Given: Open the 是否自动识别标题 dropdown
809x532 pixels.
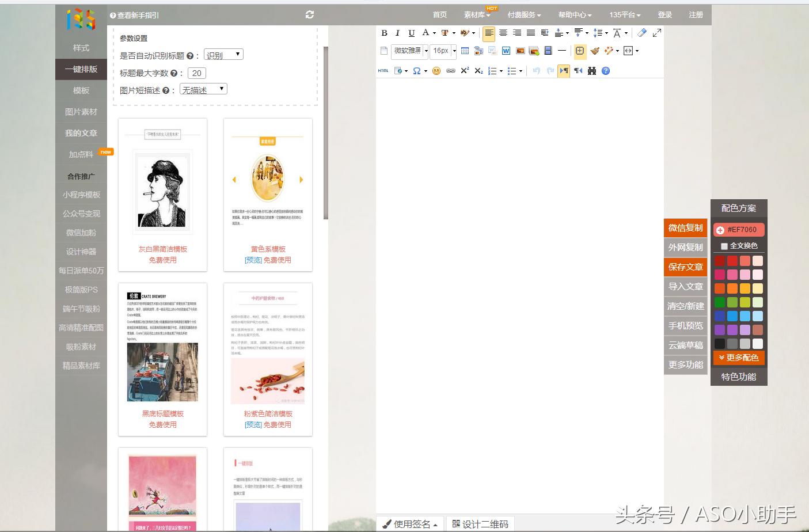Looking at the screenshot, I should pyautogui.click(x=223, y=55).
